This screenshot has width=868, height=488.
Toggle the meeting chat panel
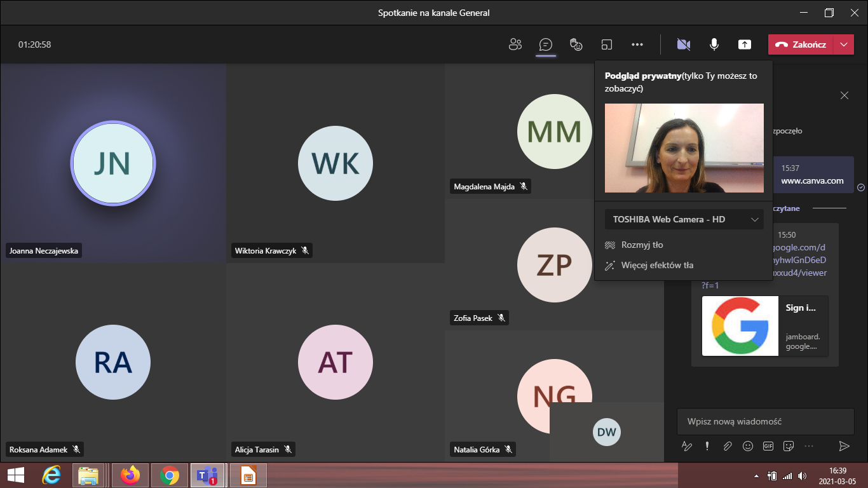pos(545,44)
